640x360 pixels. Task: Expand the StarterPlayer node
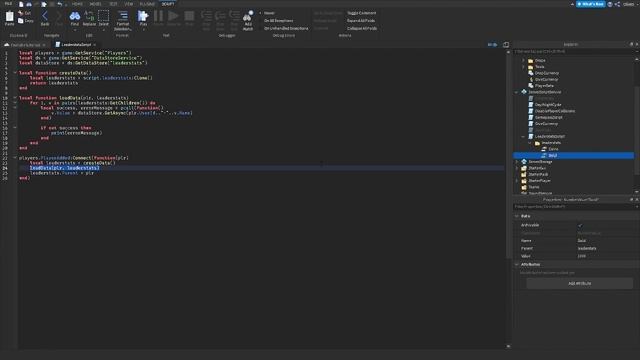click(x=517, y=181)
